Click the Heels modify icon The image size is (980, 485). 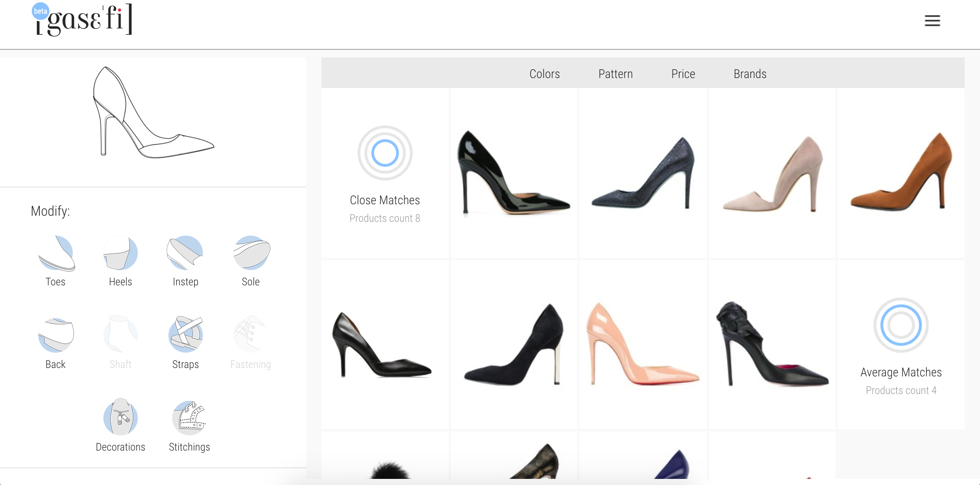[x=120, y=254]
